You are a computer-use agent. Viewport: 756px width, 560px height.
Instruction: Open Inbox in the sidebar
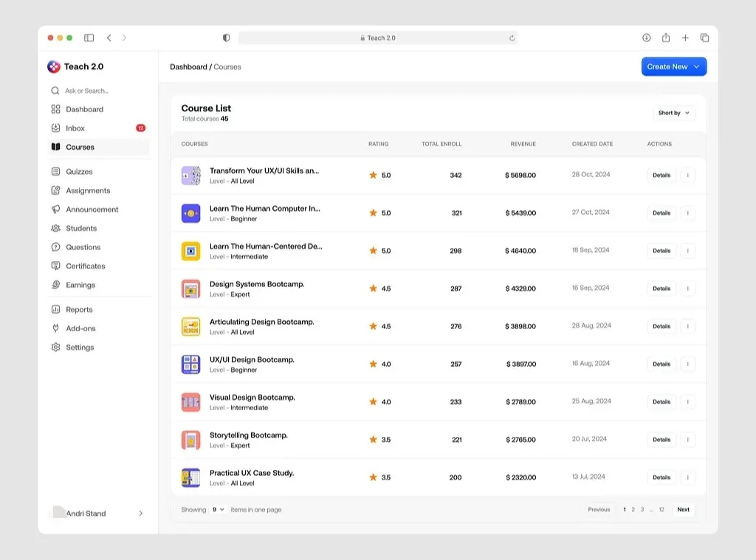98,128
